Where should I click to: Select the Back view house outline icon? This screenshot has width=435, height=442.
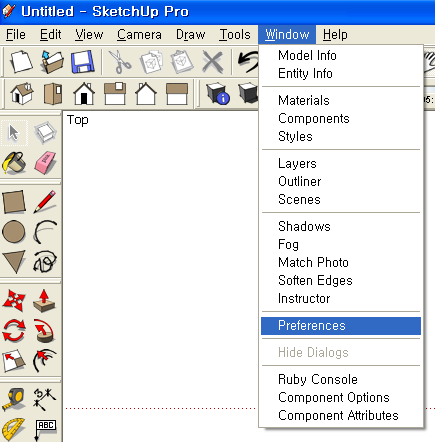click(146, 94)
